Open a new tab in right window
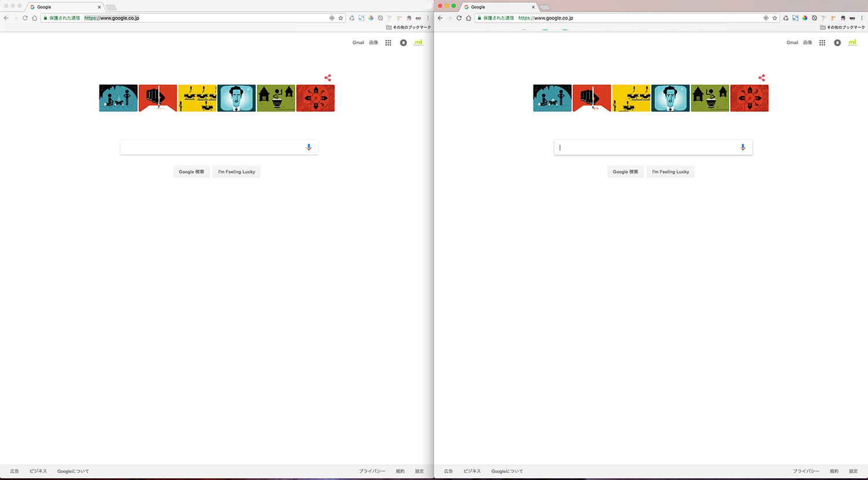Screen dimensions: 868x480 click(545, 8)
